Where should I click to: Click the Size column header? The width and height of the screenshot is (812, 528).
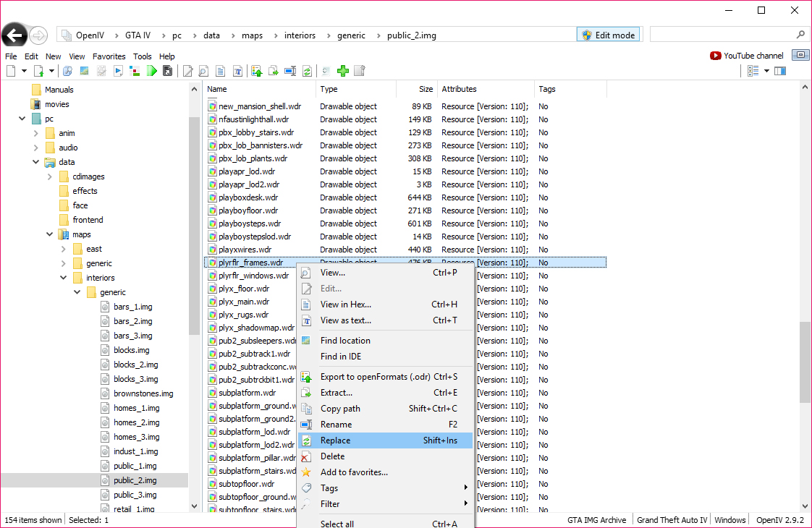[x=416, y=89]
